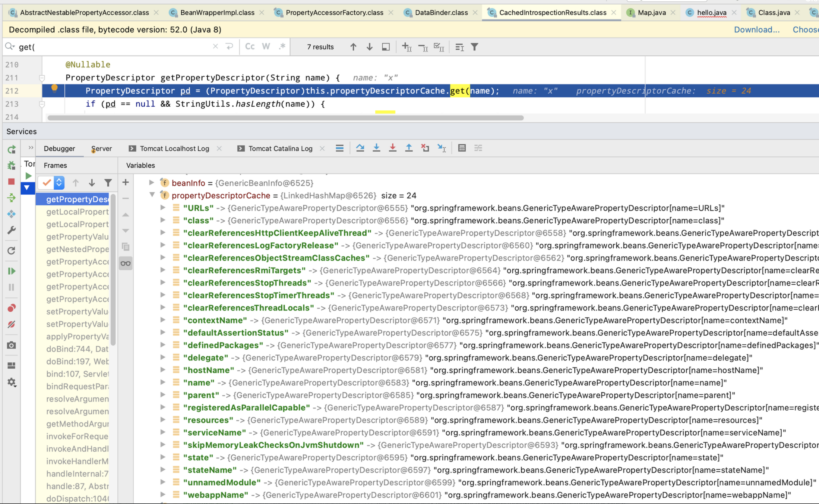Unselect occurrence icon in search bar
The width and height of the screenshot is (819, 504).
[x=423, y=47]
